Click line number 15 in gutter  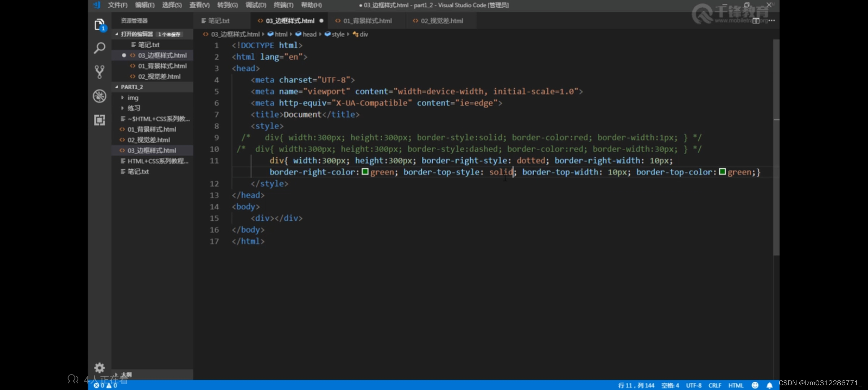(x=214, y=218)
